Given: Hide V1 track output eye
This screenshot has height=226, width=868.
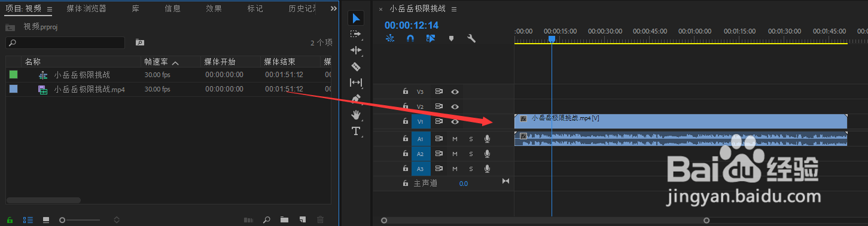Looking at the screenshot, I should tap(455, 121).
